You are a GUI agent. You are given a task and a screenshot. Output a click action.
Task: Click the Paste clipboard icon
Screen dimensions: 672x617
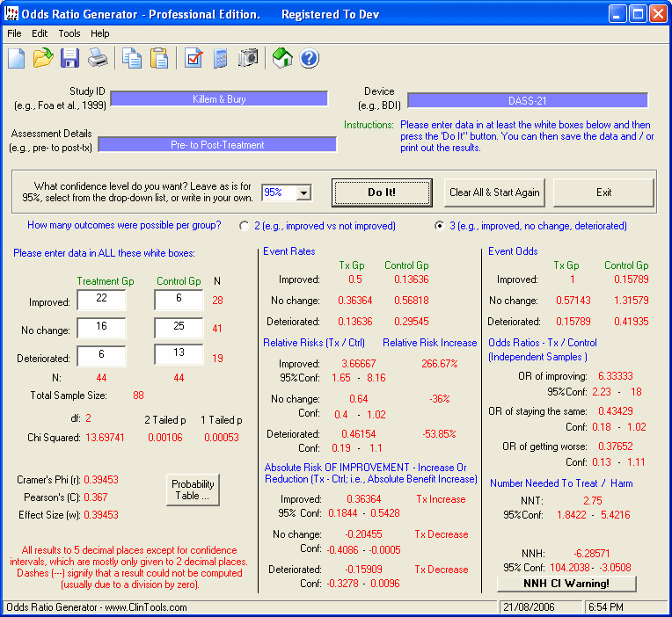pos(159,59)
